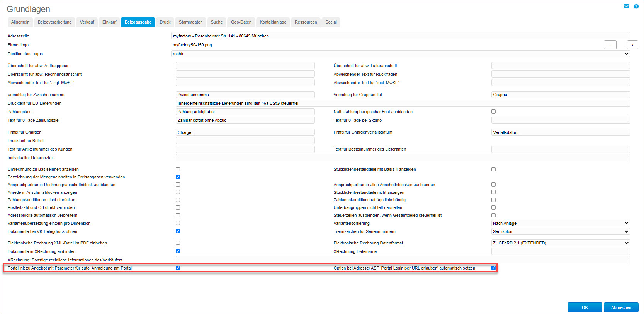Image resolution: width=644 pixels, height=314 pixels.
Task: Focus the Zahlungstext input field
Action: pyautogui.click(x=245, y=112)
